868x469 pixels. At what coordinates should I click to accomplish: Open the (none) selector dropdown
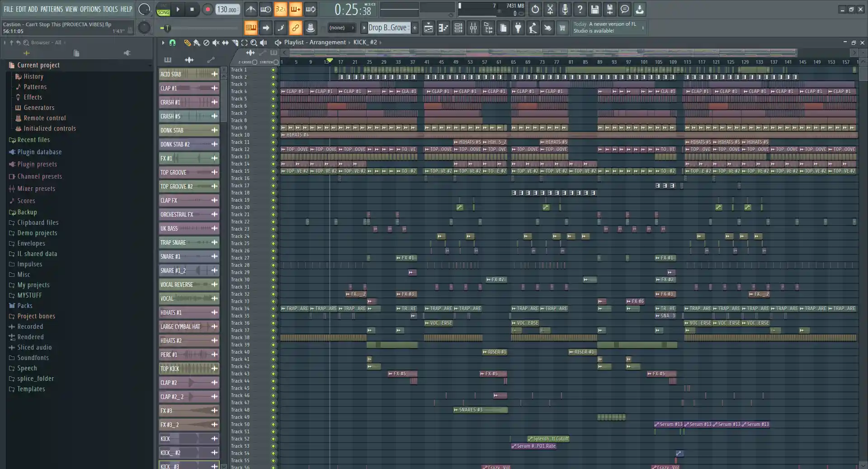[x=342, y=28]
